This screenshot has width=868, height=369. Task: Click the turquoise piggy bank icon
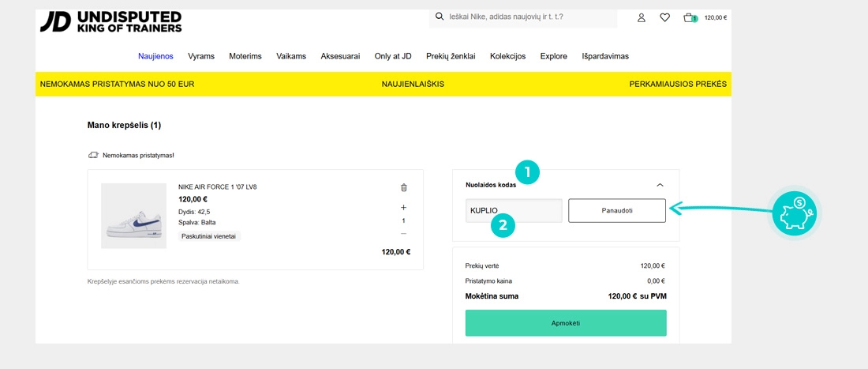(793, 213)
